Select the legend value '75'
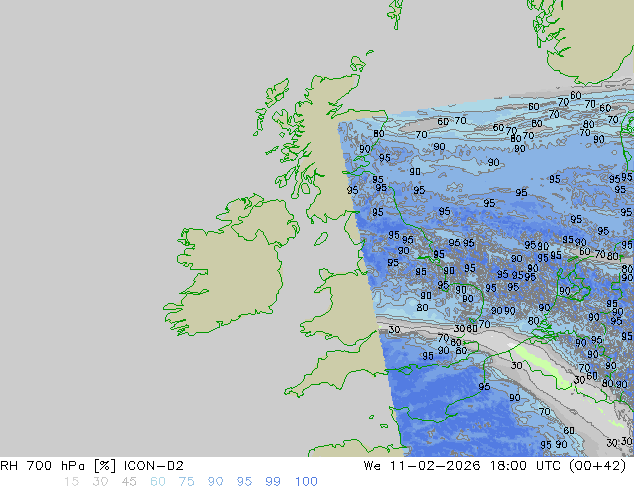This screenshot has width=634, height=490. [x=186, y=482]
